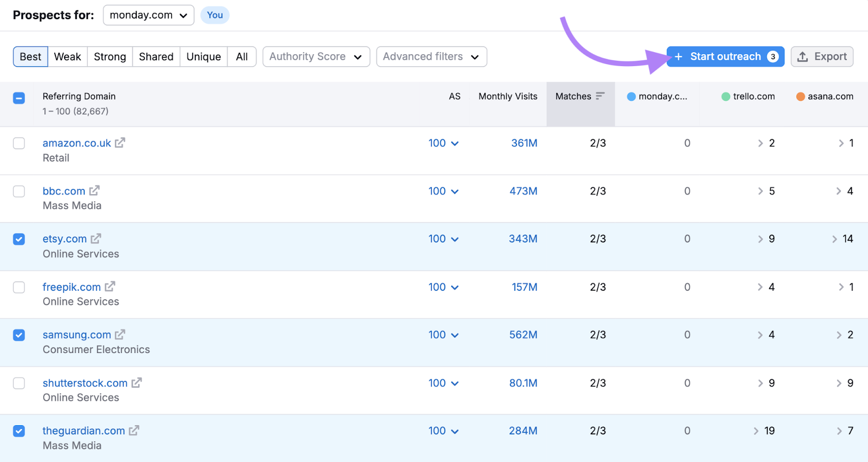This screenshot has height=462, width=868.
Task: Click the Export button
Action: (x=822, y=56)
